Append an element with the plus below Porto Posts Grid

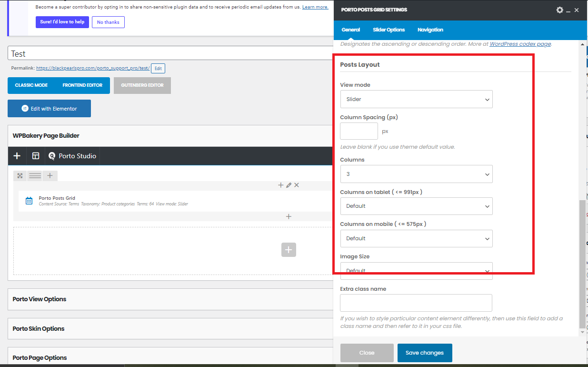(289, 216)
